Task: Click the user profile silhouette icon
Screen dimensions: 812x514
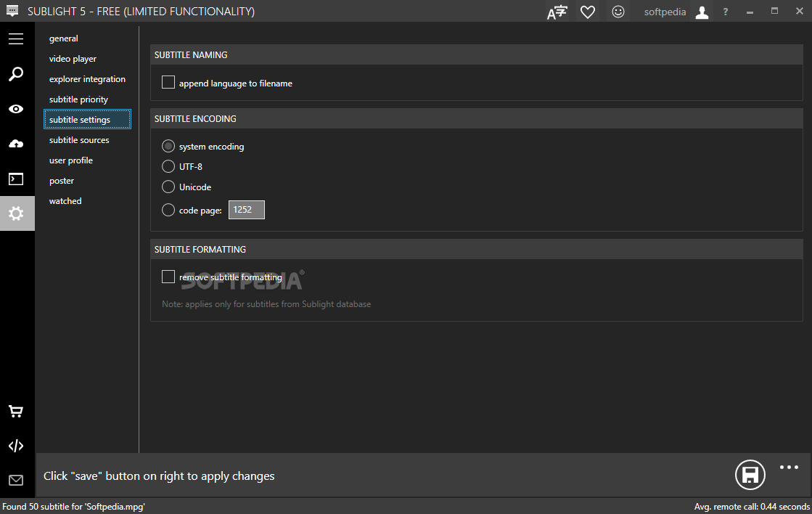Action: 702,12
